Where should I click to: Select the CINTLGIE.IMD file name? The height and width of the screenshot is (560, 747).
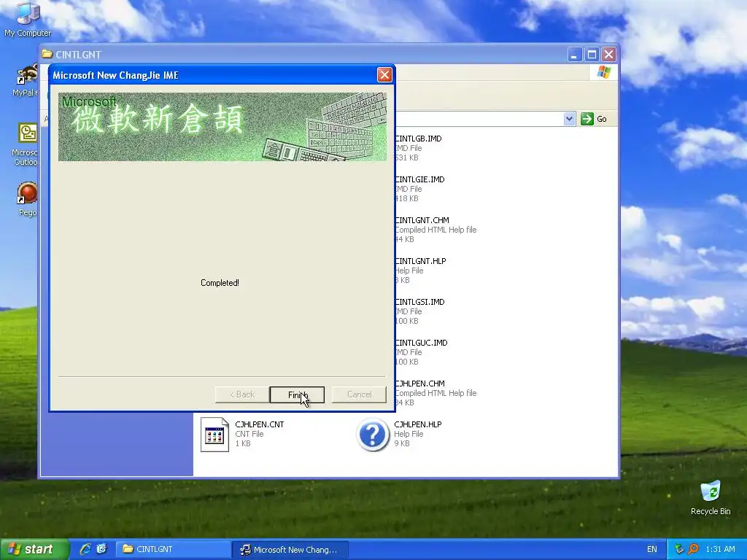(419, 179)
